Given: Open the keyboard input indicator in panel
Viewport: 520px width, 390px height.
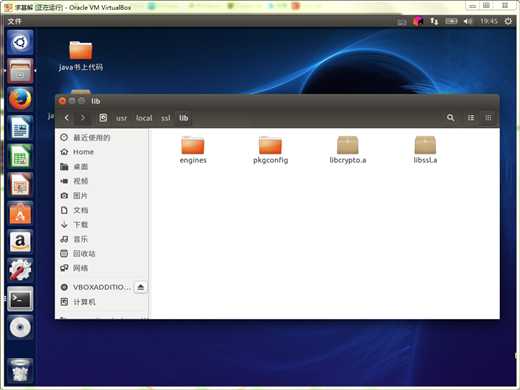Looking at the screenshot, I should tap(402, 22).
